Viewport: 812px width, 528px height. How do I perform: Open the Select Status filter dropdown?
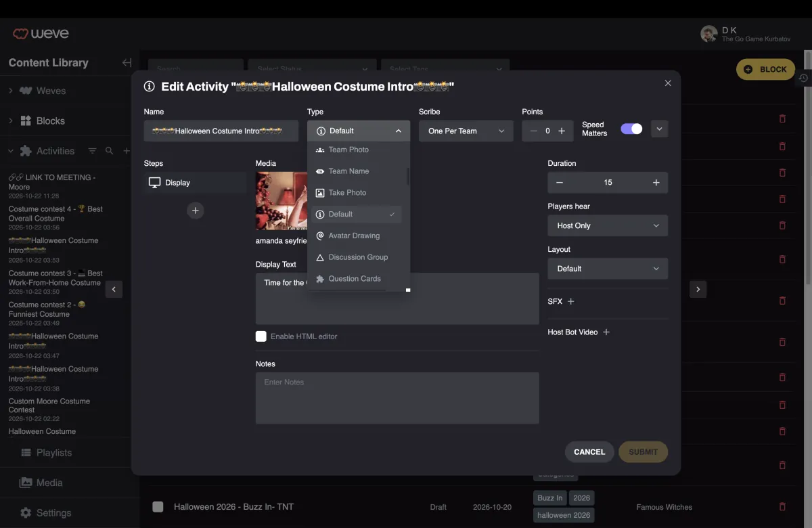tap(312, 68)
